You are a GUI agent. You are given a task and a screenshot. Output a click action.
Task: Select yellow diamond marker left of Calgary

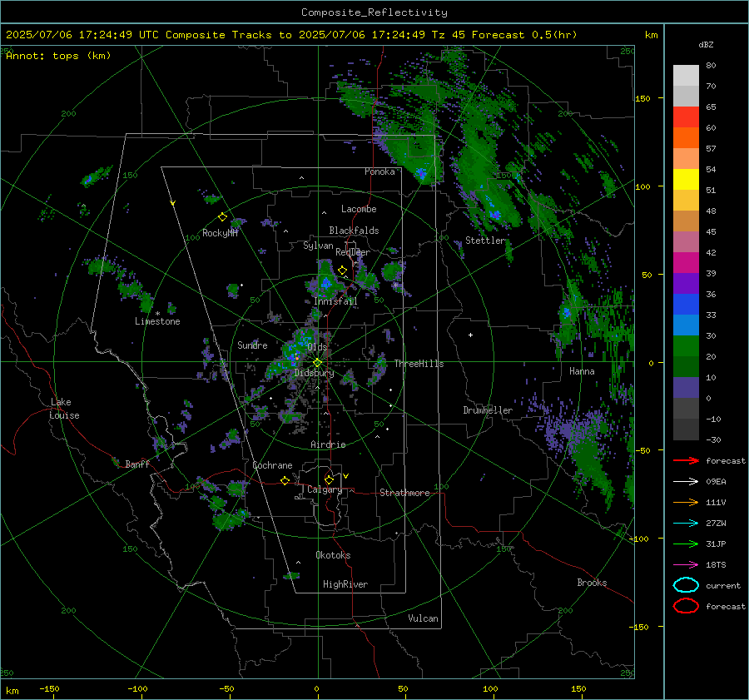click(329, 479)
